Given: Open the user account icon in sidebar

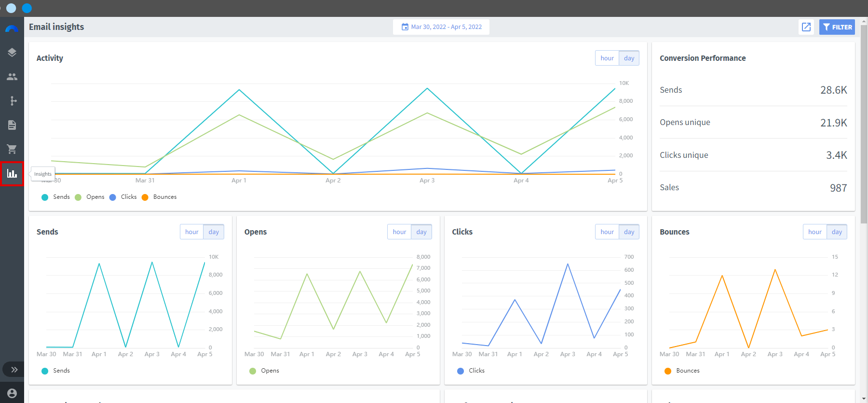Looking at the screenshot, I should point(12,393).
